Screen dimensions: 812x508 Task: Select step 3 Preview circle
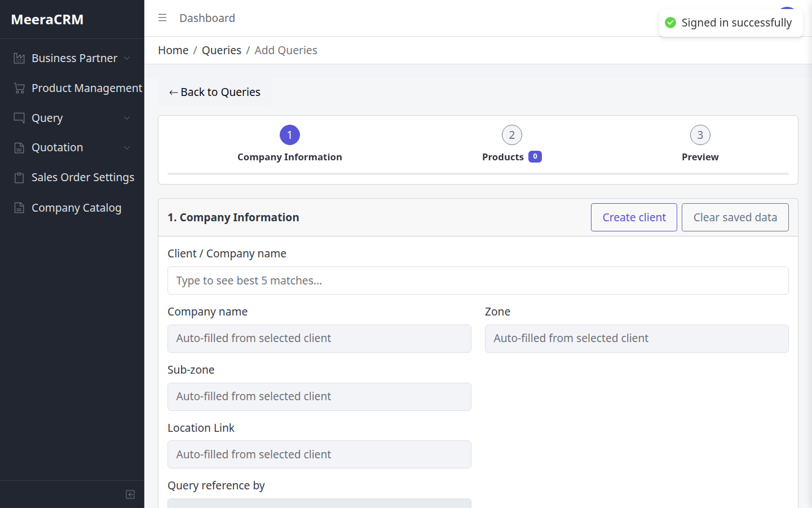point(700,135)
